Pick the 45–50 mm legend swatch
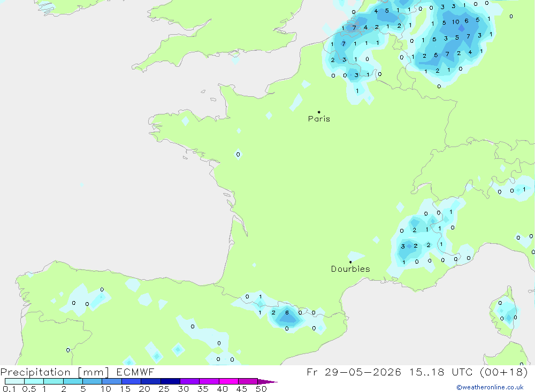The width and height of the screenshot is (535, 392). [x=248, y=381]
